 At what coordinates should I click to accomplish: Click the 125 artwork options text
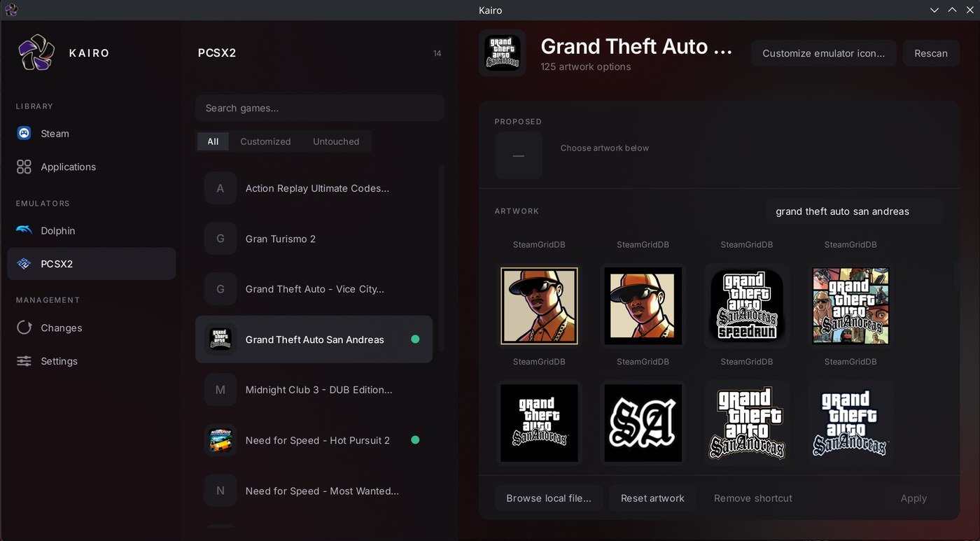click(x=586, y=66)
